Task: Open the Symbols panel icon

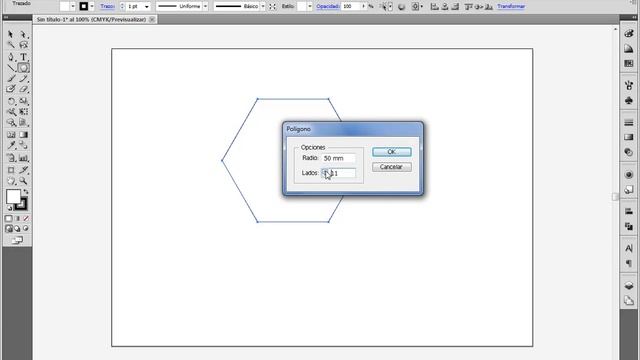Action: 629,100
